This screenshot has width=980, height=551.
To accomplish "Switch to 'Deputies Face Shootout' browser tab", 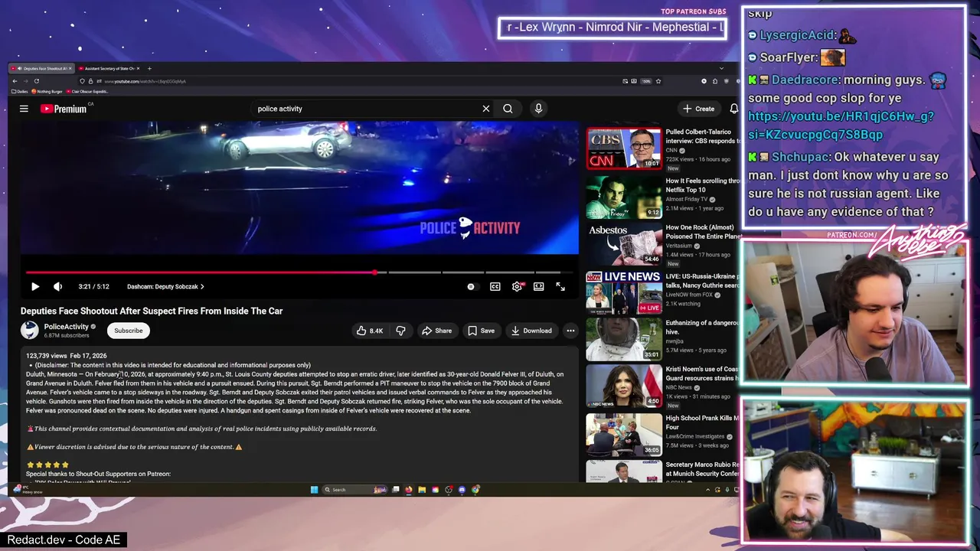I will [40, 68].
